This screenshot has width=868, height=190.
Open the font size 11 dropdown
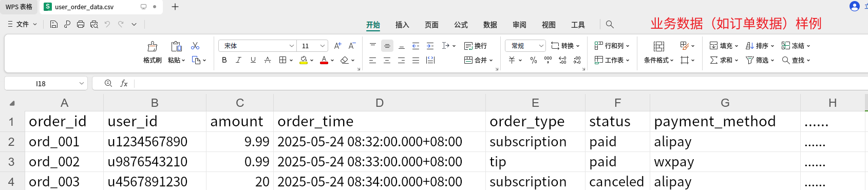(323, 46)
